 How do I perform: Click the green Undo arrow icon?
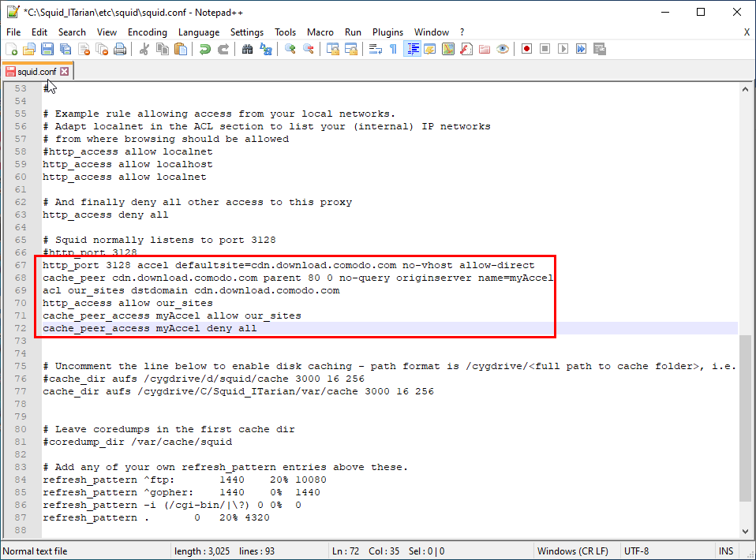[x=205, y=49]
